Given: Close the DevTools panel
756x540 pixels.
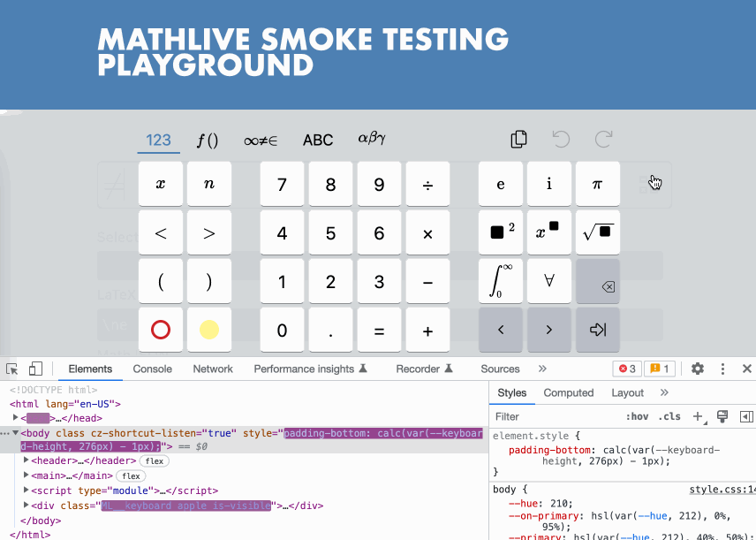Looking at the screenshot, I should point(747,369).
